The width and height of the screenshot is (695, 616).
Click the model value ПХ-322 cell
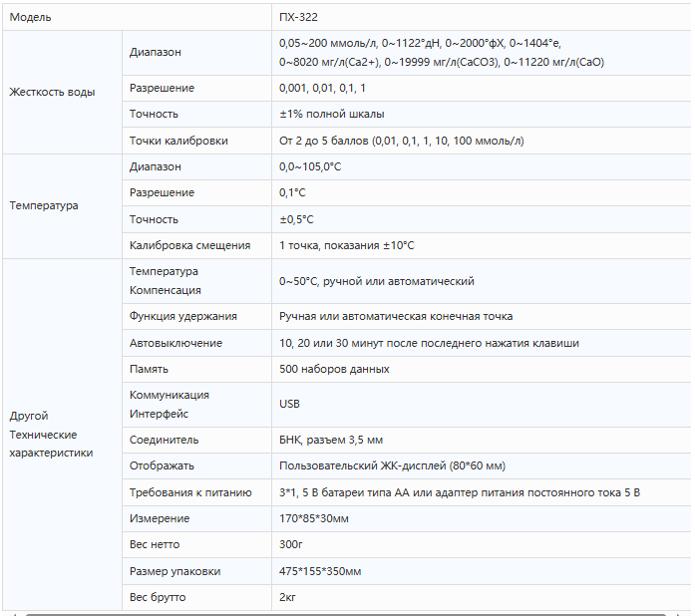click(298, 17)
